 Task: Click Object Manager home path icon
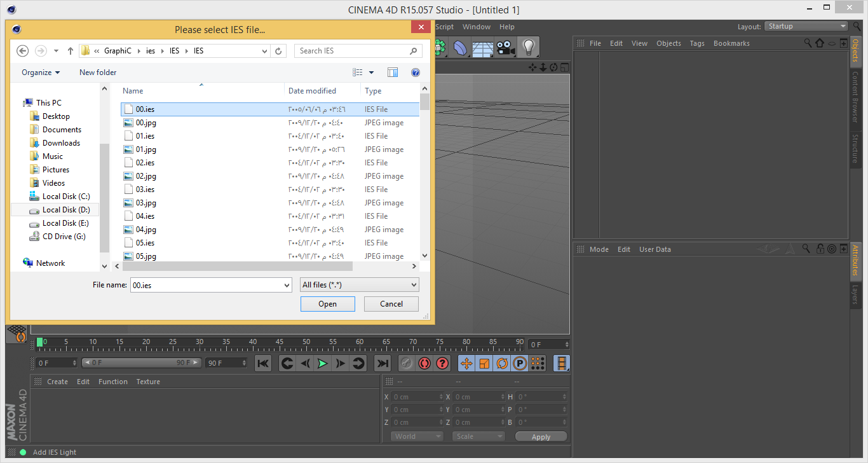pyautogui.click(x=820, y=43)
